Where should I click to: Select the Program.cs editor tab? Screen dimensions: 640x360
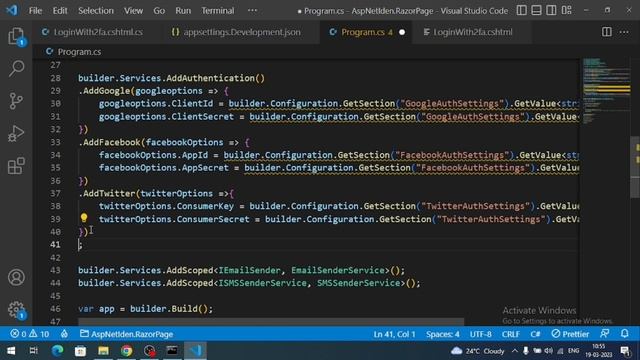click(x=367, y=32)
